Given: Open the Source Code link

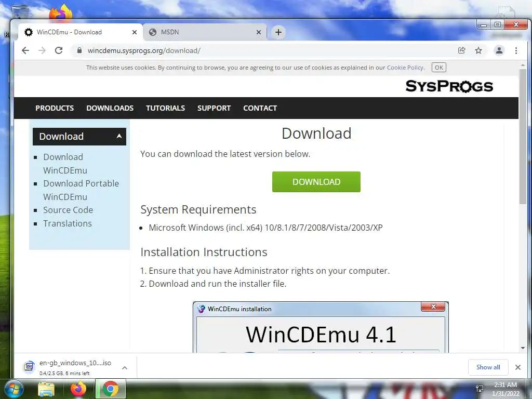Looking at the screenshot, I should [68, 210].
